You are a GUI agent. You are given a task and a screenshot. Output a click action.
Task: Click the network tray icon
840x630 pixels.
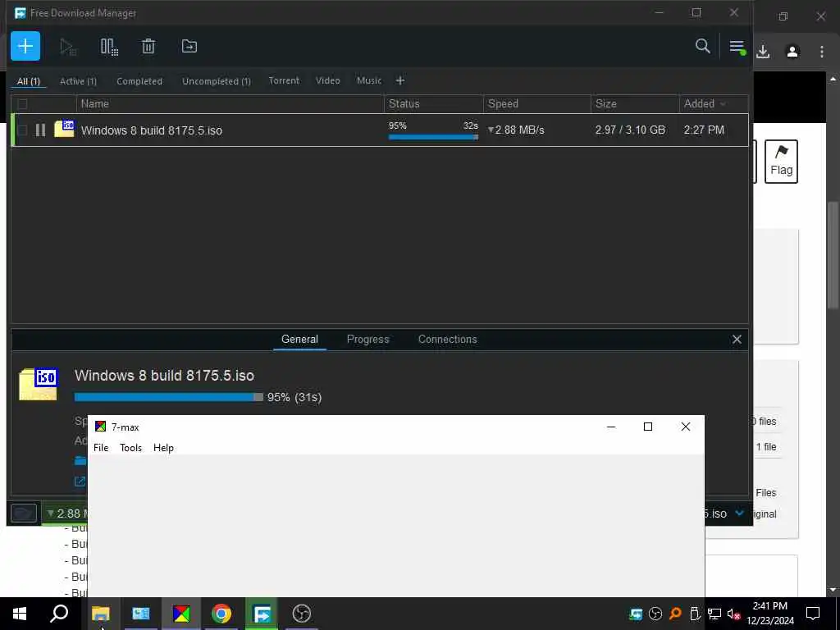click(714, 614)
